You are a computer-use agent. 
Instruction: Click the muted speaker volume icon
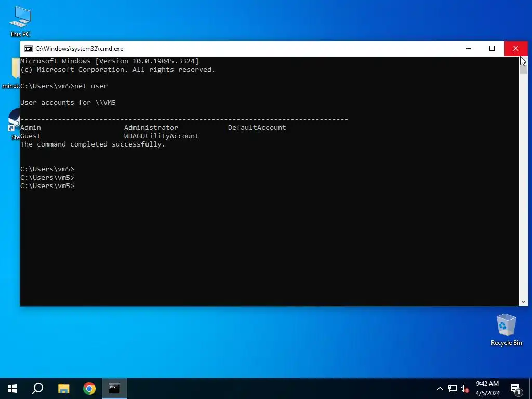click(x=465, y=389)
